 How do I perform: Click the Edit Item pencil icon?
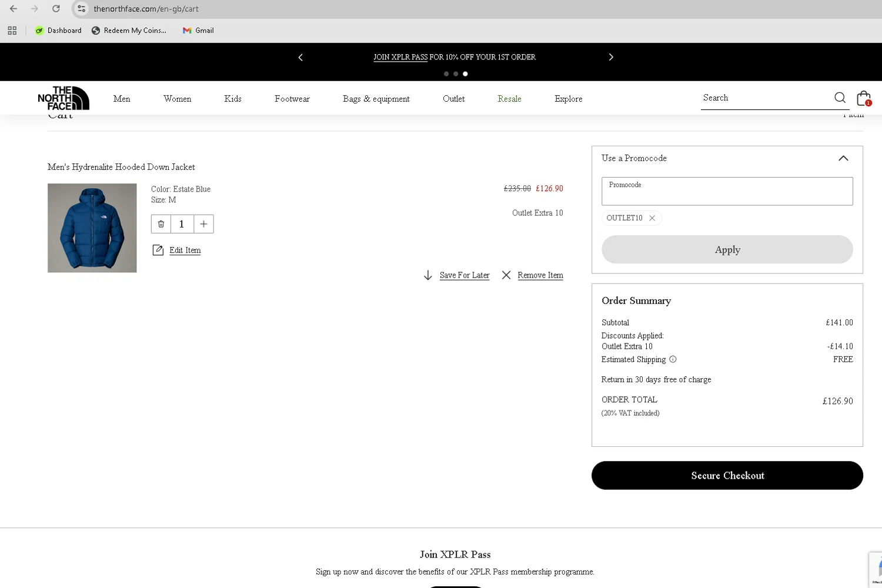click(158, 250)
